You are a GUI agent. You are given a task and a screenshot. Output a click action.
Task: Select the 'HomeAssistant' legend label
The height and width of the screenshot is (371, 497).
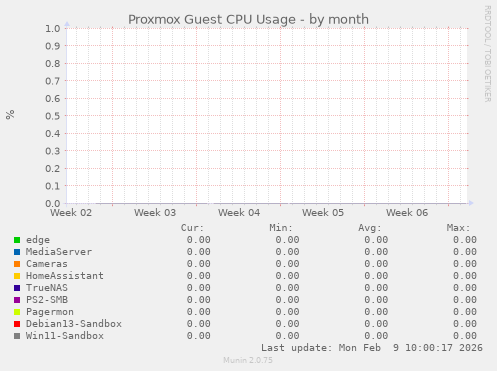(x=65, y=276)
